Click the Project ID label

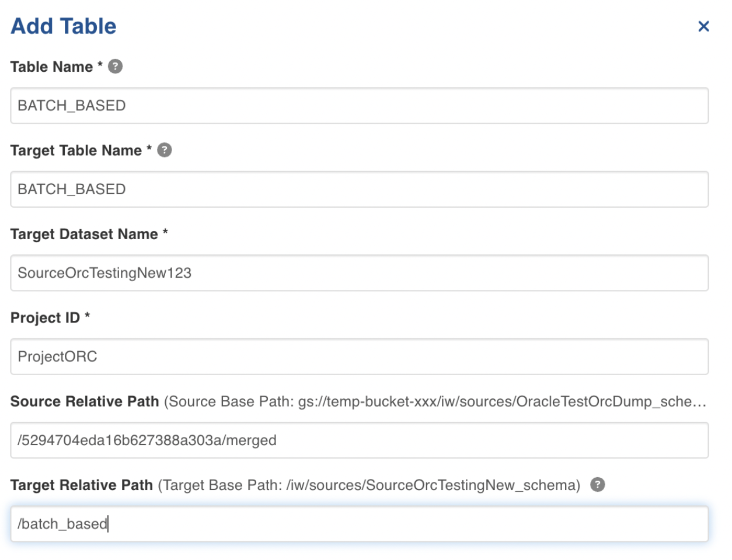pyautogui.click(x=45, y=318)
